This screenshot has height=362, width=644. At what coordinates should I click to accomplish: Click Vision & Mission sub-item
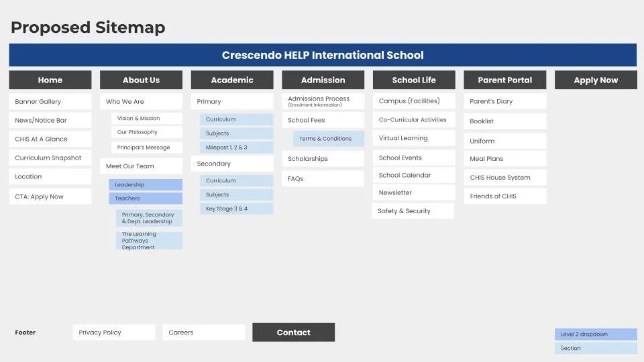coord(147,118)
